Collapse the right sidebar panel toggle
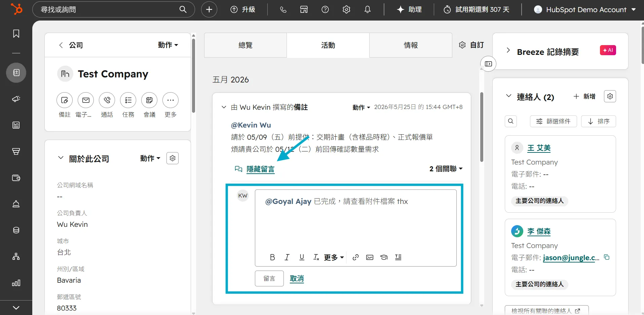This screenshot has height=315, width=644. click(489, 64)
